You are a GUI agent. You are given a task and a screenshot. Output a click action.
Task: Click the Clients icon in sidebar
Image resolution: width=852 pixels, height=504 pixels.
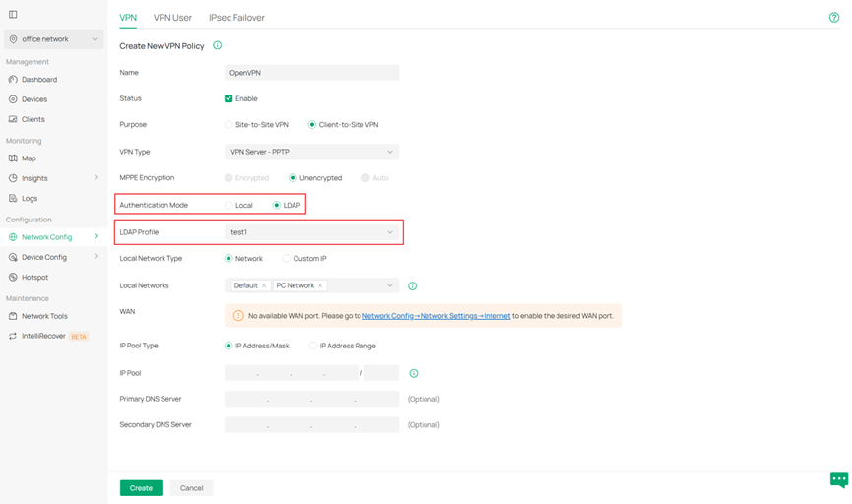click(x=13, y=119)
